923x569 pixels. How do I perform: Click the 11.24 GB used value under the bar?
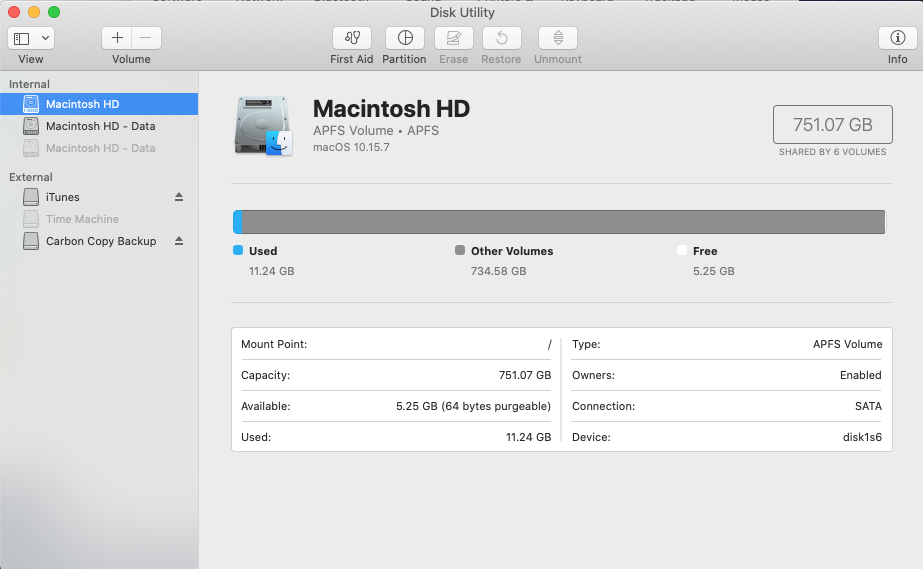tap(271, 271)
